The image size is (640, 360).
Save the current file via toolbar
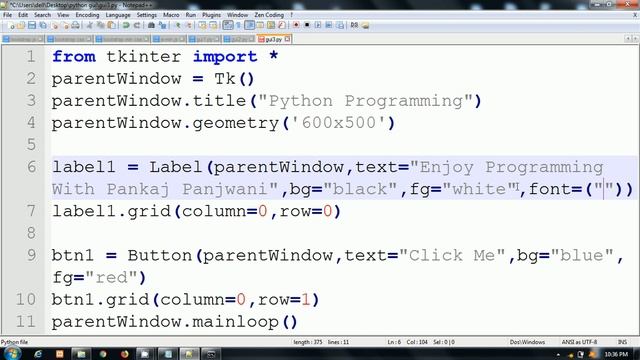[31, 25]
